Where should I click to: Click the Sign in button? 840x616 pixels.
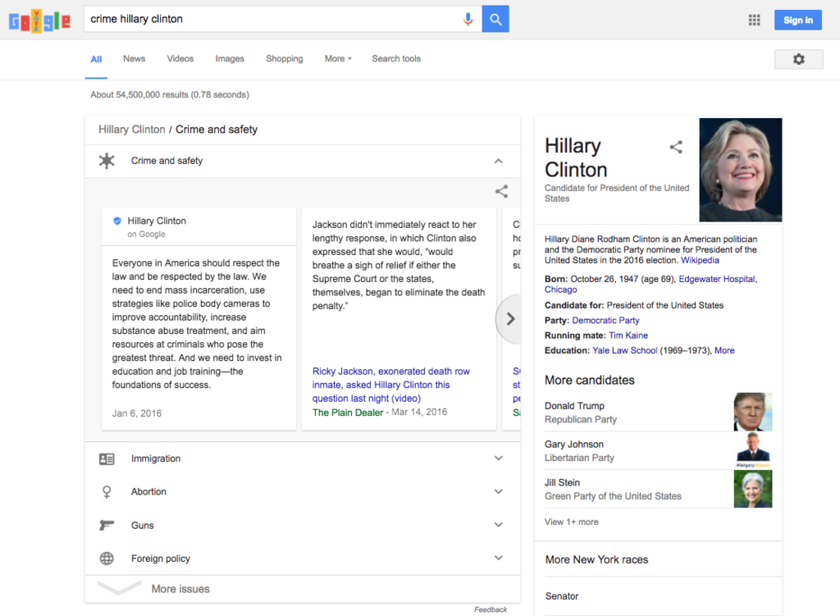click(x=797, y=21)
